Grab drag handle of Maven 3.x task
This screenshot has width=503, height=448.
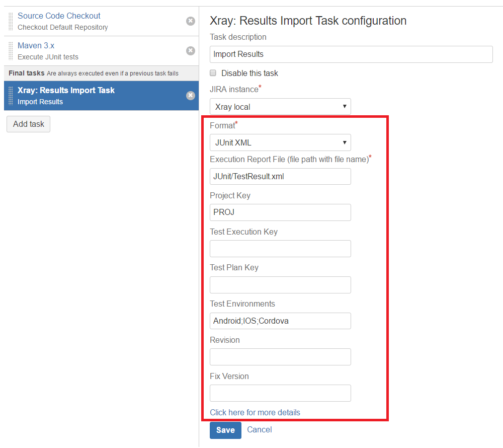[x=11, y=51]
